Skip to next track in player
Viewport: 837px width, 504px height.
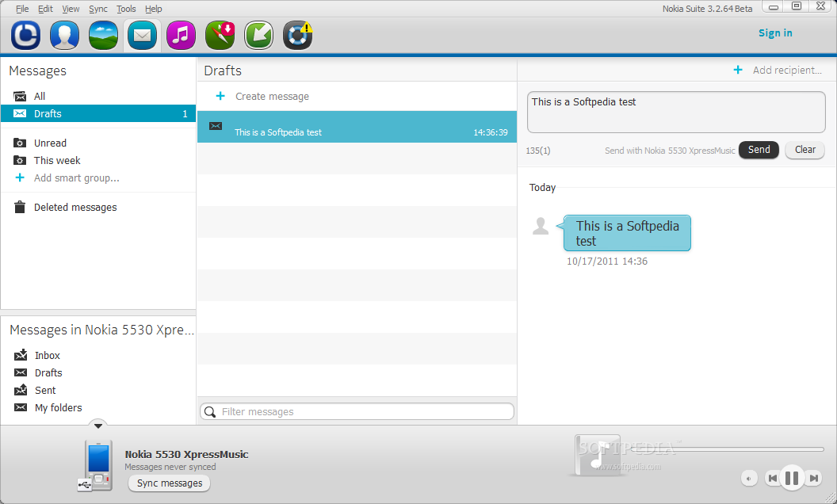[813, 478]
